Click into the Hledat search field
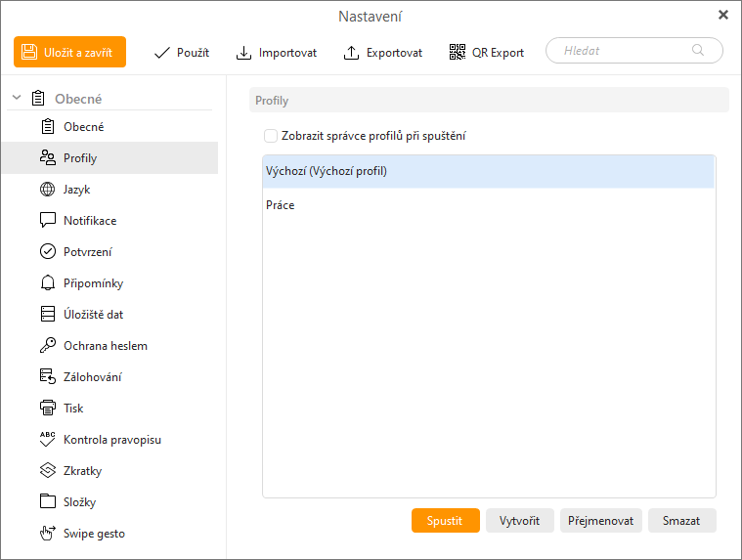Viewport: 742px width, 560px height. pos(624,51)
